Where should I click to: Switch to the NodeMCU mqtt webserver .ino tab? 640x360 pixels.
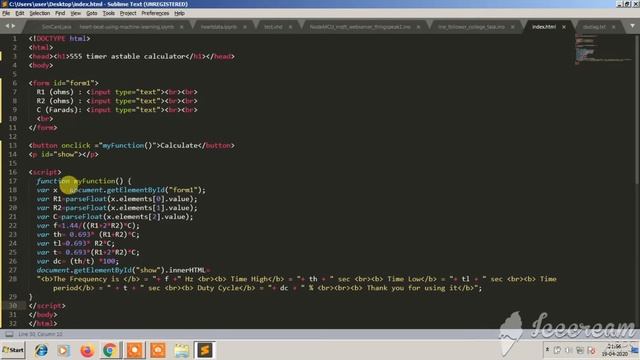click(360, 27)
